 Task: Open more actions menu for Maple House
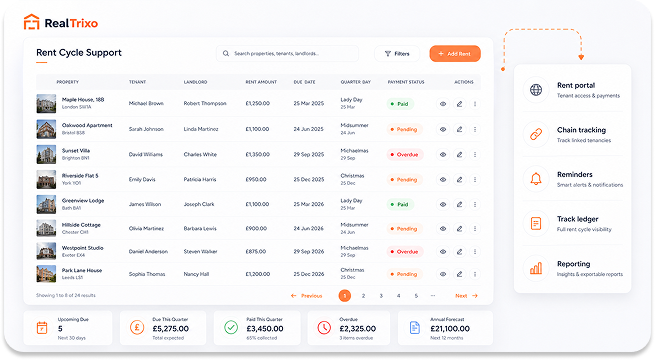point(475,104)
